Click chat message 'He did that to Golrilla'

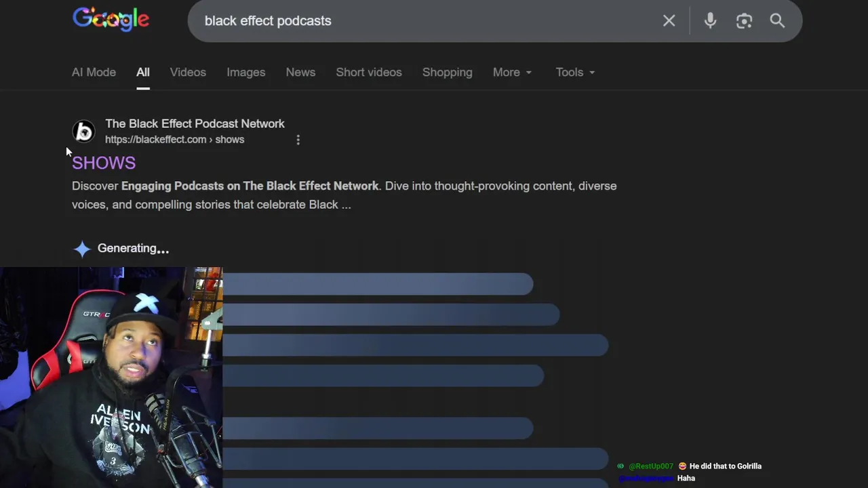pos(726,466)
